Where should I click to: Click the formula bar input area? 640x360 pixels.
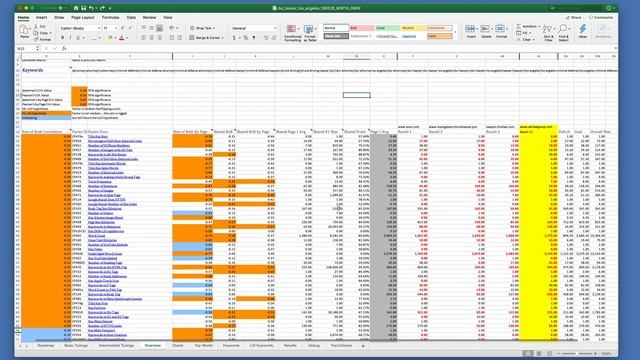(x=341, y=49)
